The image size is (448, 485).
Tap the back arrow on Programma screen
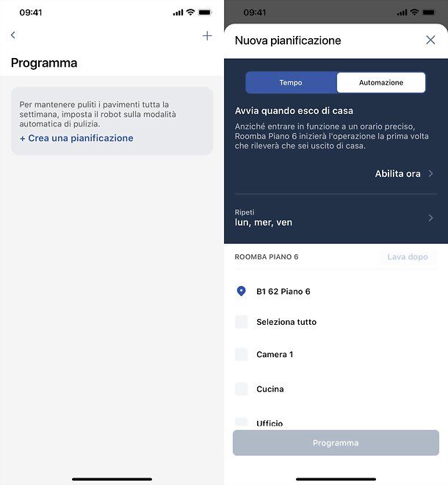[x=13, y=35]
